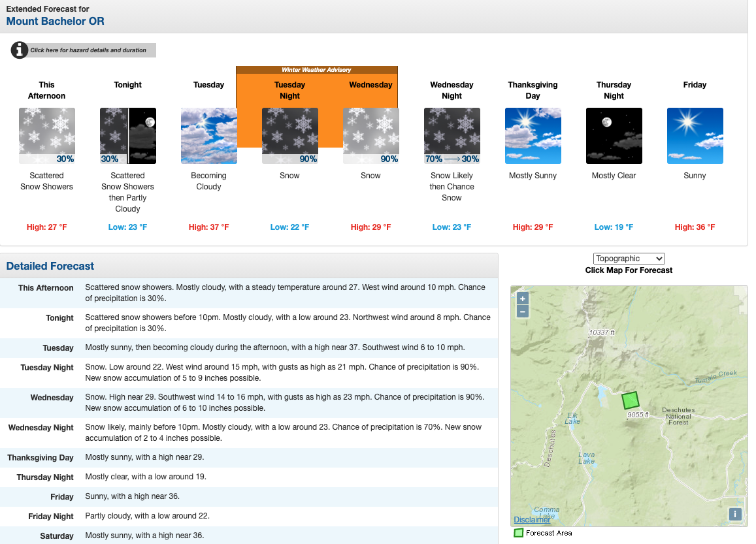Click Low: 23 °F under Tonight
The width and height of the screenshot is (756, 544).
(x=128, y=227)
